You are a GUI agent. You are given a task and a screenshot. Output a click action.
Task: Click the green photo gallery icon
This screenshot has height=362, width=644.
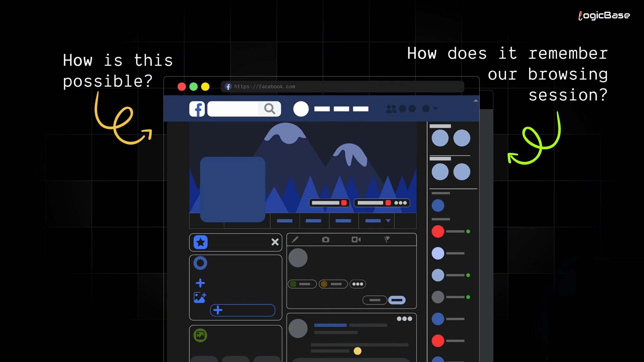point(200,335)
